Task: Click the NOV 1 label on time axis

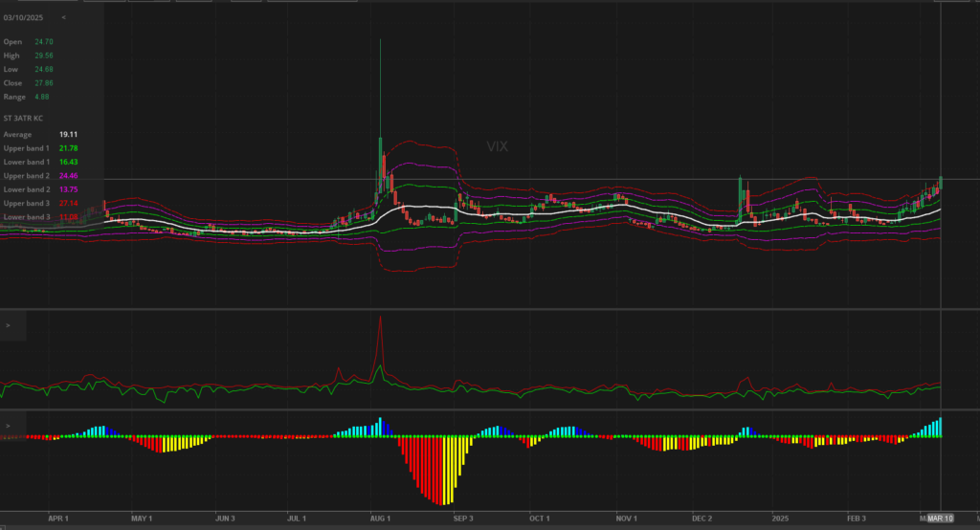Action: [x=626, y=519]
